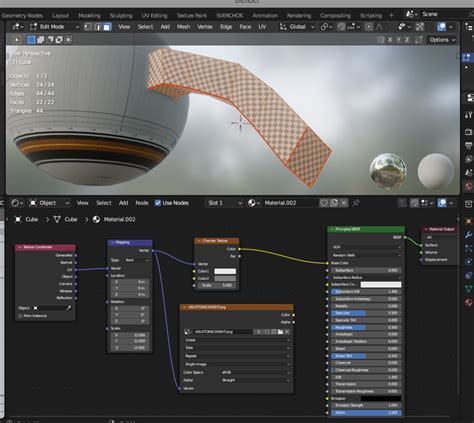474x423 pixels.
Task: Collapse the Principled BSDF node
Action: [332, 229]
